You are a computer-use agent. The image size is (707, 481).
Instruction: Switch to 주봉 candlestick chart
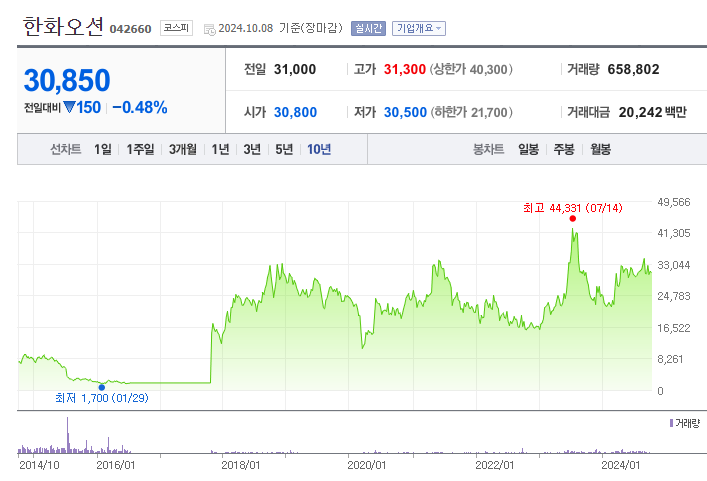coord(564,149)
